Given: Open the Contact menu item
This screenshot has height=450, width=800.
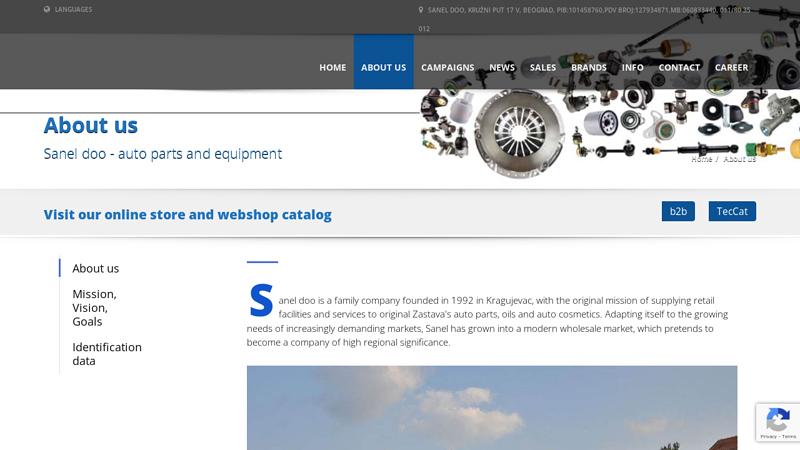Looking at the screenshot, I should (x=679, y=67).
